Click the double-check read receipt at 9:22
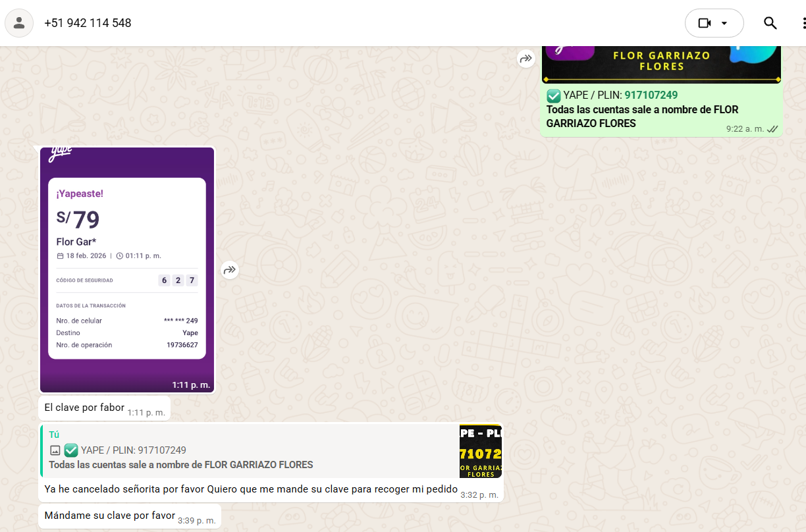Screen dimensions: 806x532 772,129
